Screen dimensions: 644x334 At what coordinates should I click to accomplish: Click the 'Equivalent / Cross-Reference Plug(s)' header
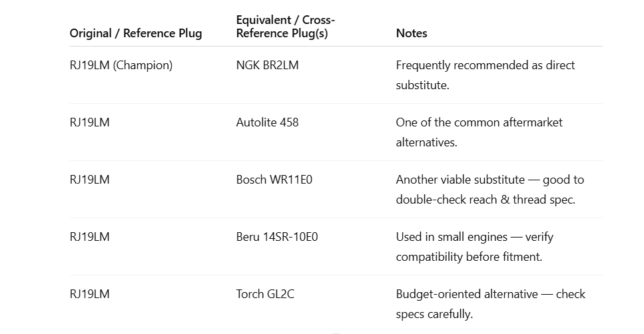(285, 27)
